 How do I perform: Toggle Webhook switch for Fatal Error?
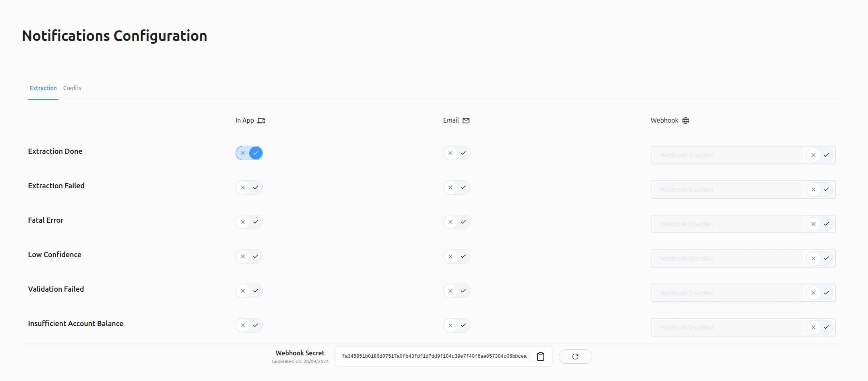coord(820,224)
